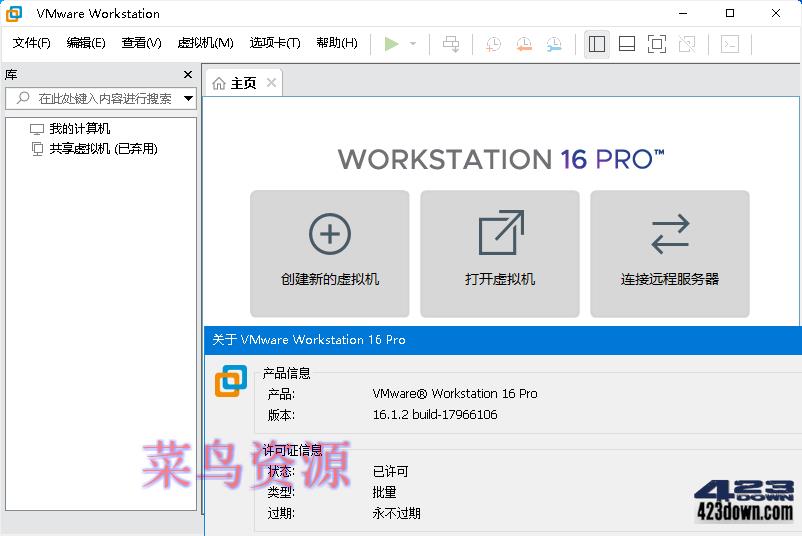Close the 库 library panel

pyautogui.click(x=188, y=75)
